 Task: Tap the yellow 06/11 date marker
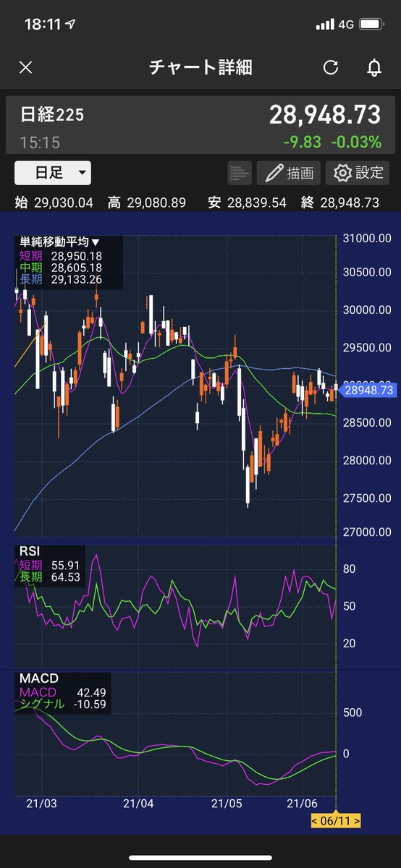coord(336,820)
